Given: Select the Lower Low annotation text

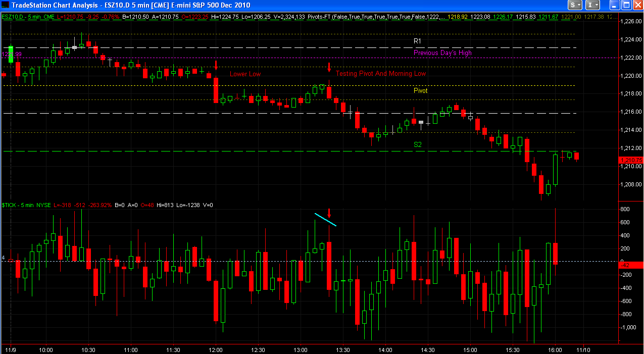Looking at the screenshot, I should (x=245, y=74).
